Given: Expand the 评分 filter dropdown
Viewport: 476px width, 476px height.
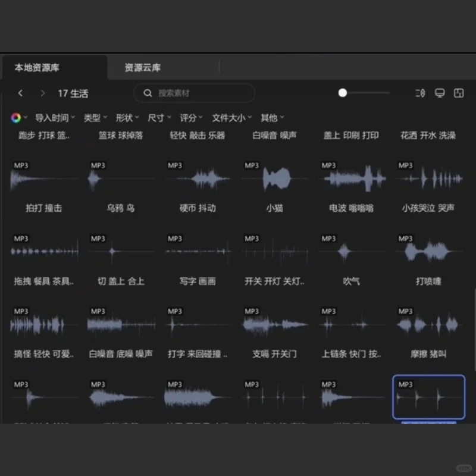Looking at the screenshot, I should (190, 118).
